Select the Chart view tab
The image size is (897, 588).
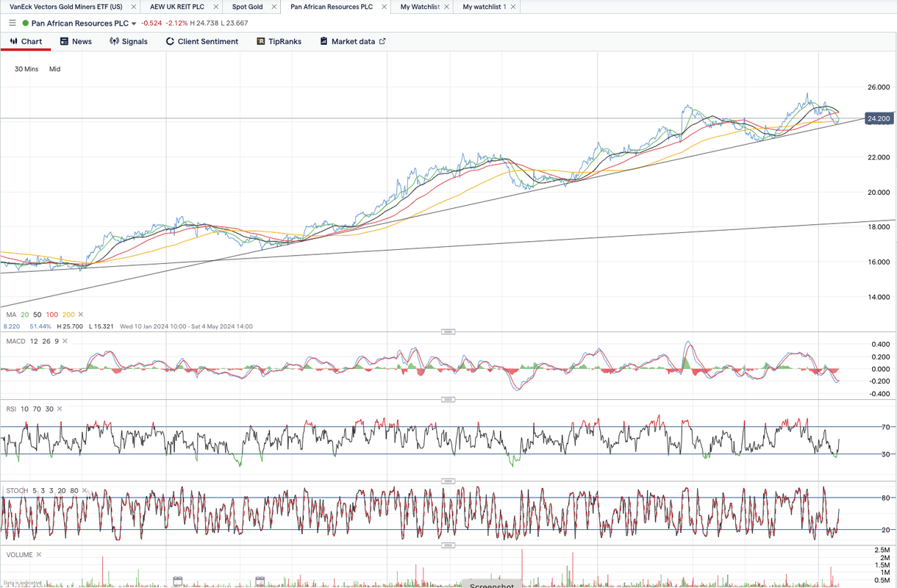coord(26,41)
